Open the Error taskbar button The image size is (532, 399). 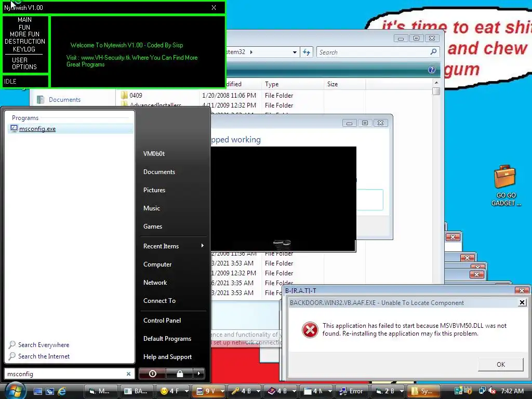pyautogui.click(x=351, y=391)
